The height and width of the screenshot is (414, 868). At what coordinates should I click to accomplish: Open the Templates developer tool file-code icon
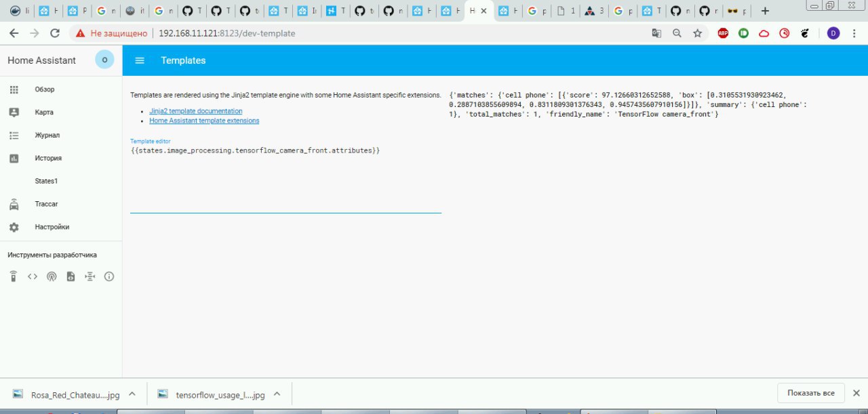pyautogui.click(x=71, y=276)
